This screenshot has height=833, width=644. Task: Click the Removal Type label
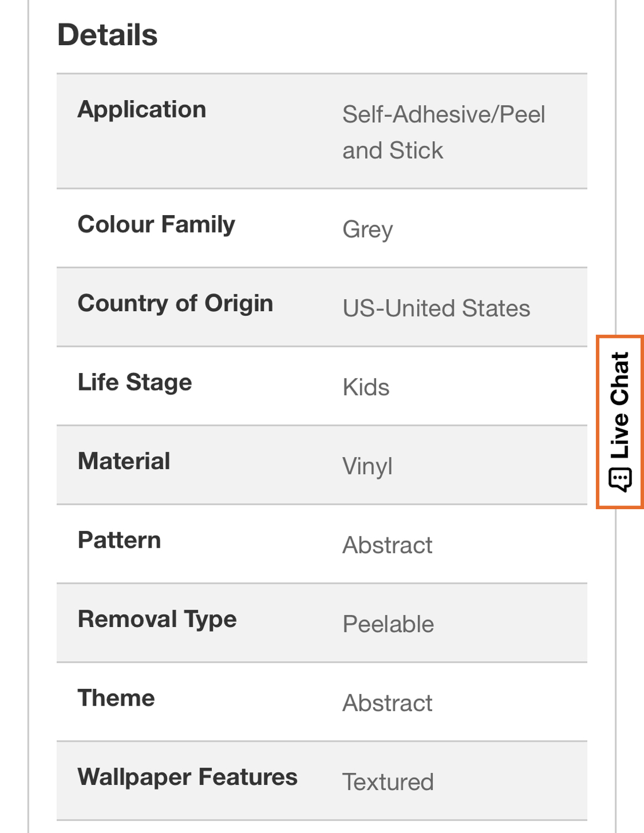pos(157,620)
